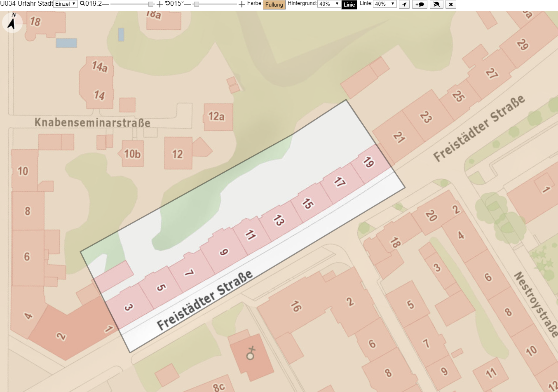Screen dimensions: 558x392
Task: Click the add comment speech bubble icon
Action: 420,4
